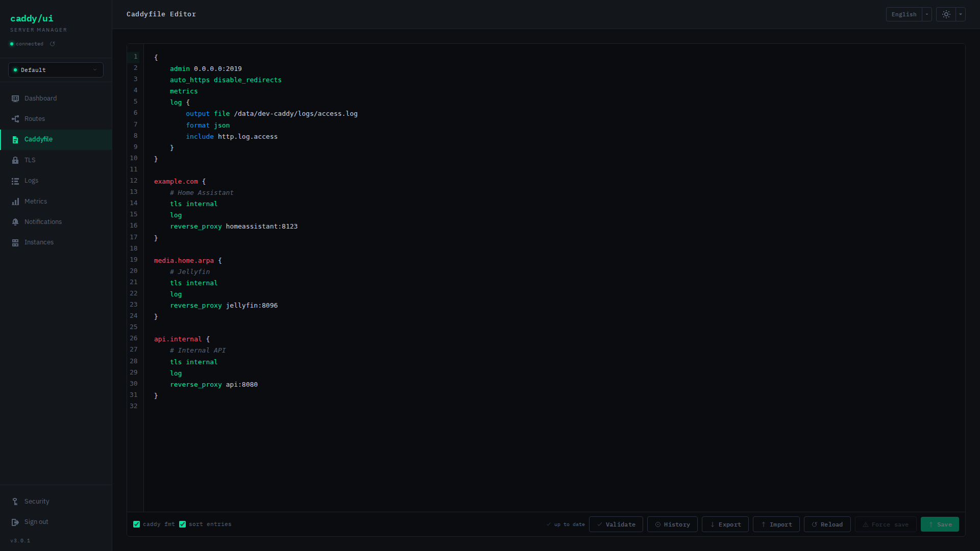This screenshot has width=980, height=551.
Task: Toggle the light theme sun icon
Action: (946, 14)
